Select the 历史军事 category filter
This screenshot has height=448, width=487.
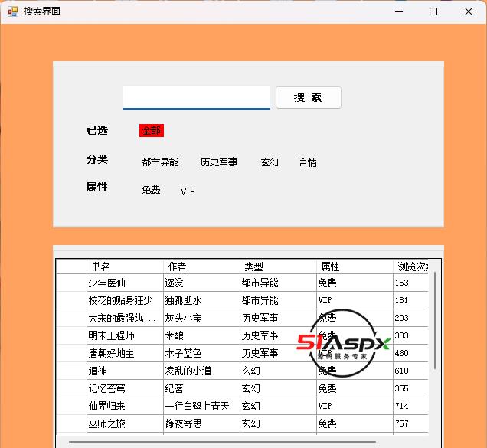click(219, 162)
